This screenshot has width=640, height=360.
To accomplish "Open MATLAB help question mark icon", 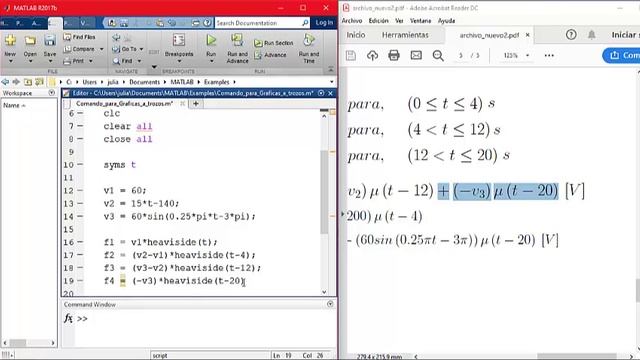I will coord(207,23).
